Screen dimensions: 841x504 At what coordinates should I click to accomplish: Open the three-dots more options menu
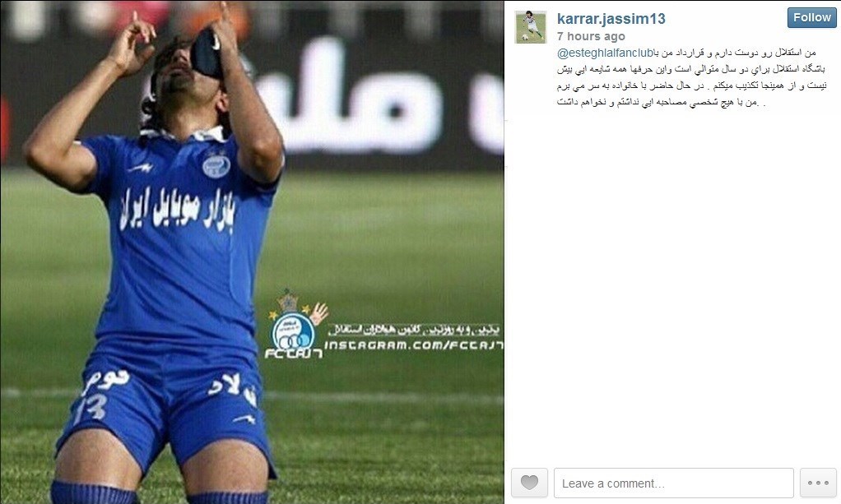coord(818,483)
